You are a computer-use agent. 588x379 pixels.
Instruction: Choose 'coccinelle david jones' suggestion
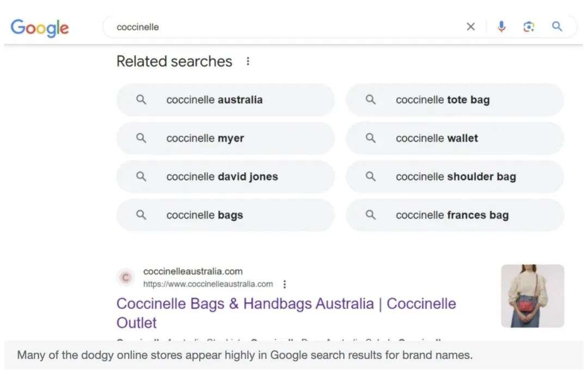(x=225, y=177)
